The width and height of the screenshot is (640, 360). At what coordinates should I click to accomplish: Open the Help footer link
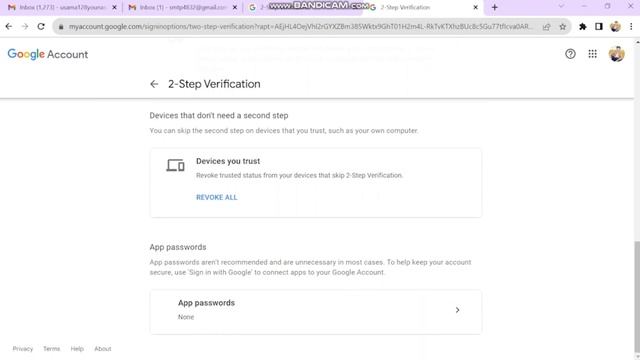[x=77, y=349]
